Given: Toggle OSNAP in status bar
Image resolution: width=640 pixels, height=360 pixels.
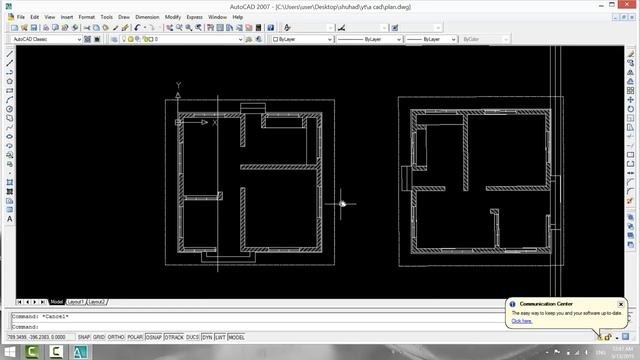Looking at the screenshot, I should click(153, 337).
